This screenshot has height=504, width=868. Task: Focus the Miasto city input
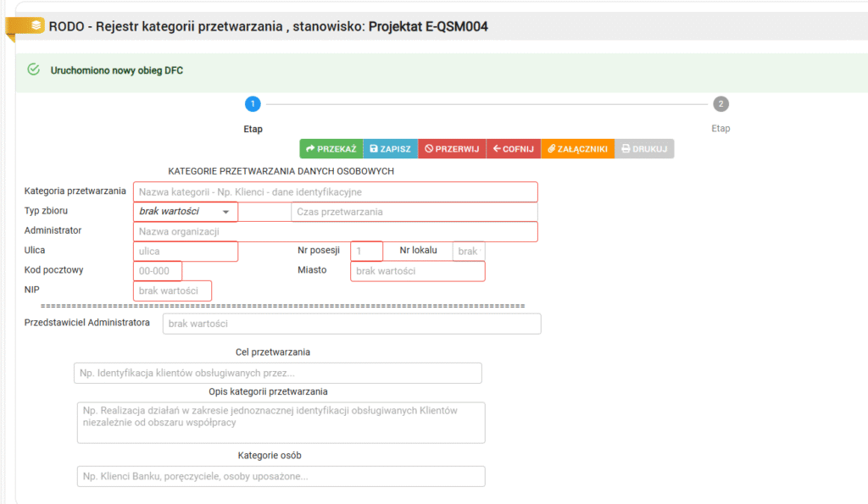417,271
